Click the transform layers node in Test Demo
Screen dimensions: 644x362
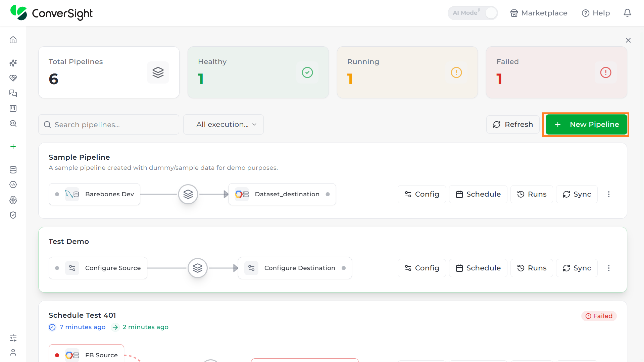pyautogui.click(x=198, y=268)
